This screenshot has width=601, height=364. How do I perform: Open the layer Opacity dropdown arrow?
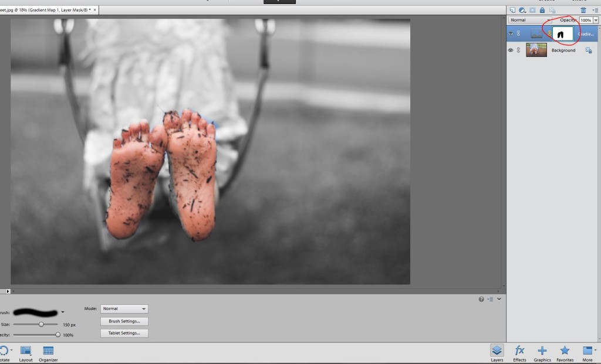tap(596, 20)
